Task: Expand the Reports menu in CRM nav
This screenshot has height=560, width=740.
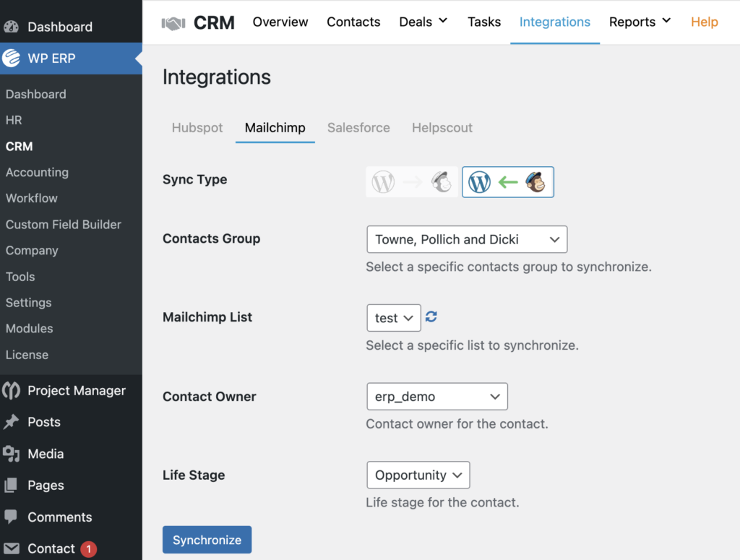Action: coord(640,22)
